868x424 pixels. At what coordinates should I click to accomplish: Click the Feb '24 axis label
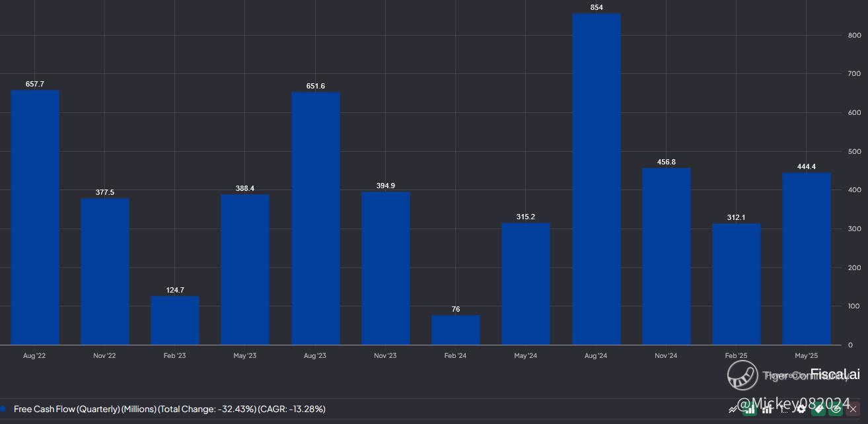click(x=456, y=356)
